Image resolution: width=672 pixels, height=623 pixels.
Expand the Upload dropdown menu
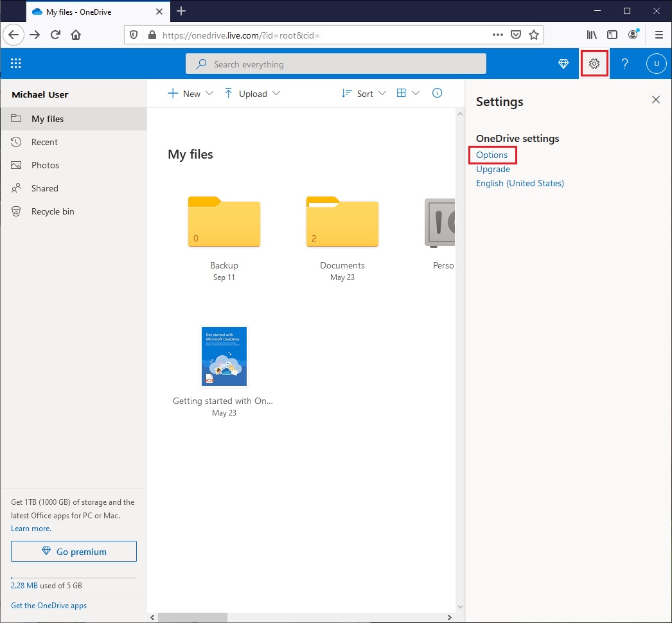278,93
